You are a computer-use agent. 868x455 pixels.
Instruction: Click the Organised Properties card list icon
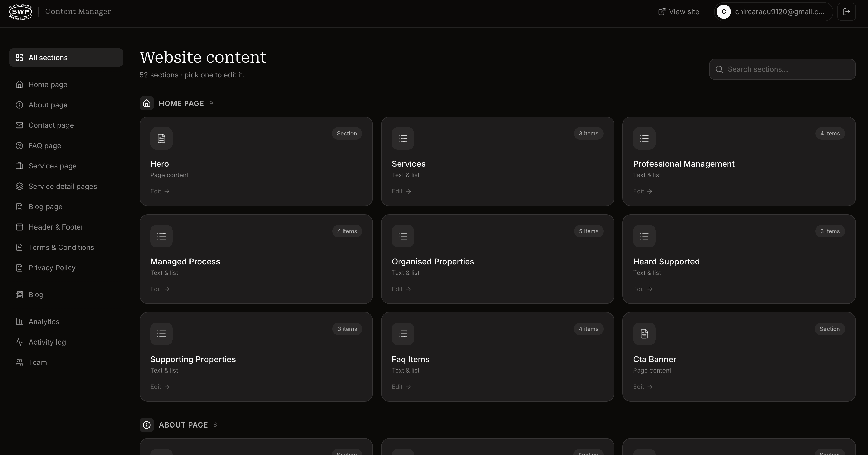(403, 236)
